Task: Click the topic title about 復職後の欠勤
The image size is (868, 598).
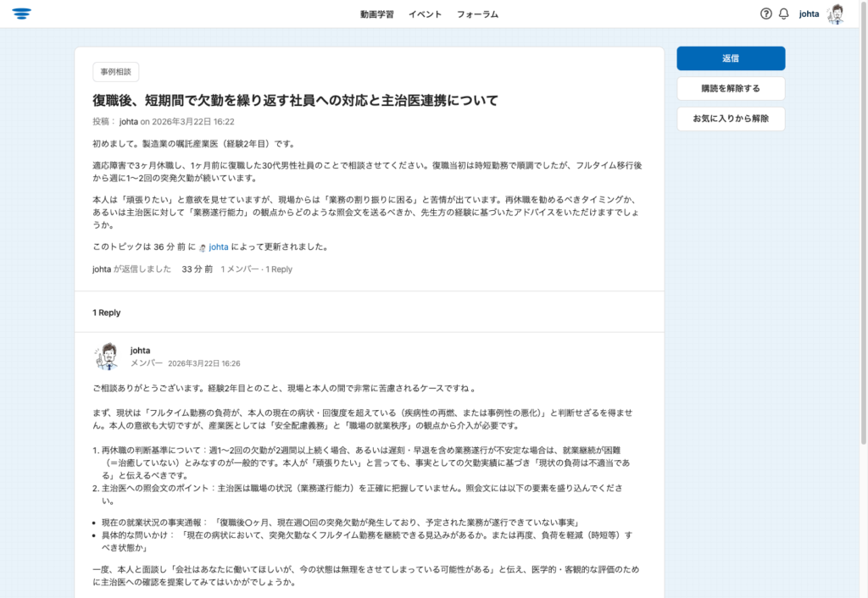Action: 295,100
